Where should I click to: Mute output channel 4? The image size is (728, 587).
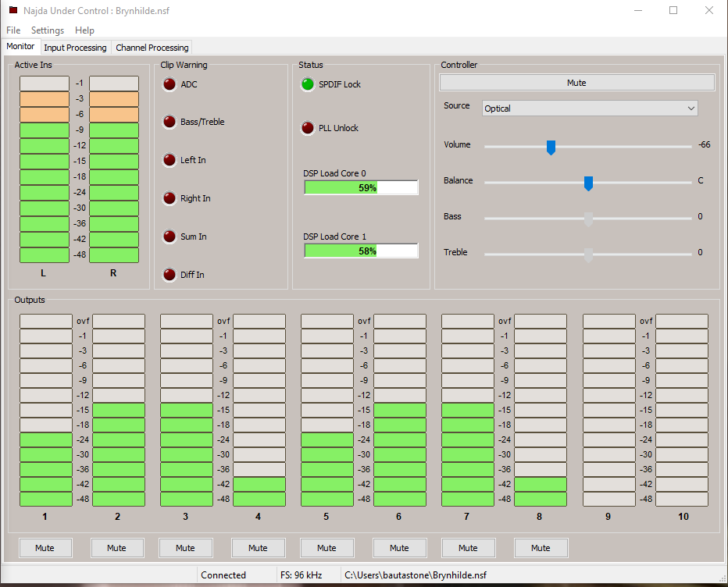pos(258,548)
